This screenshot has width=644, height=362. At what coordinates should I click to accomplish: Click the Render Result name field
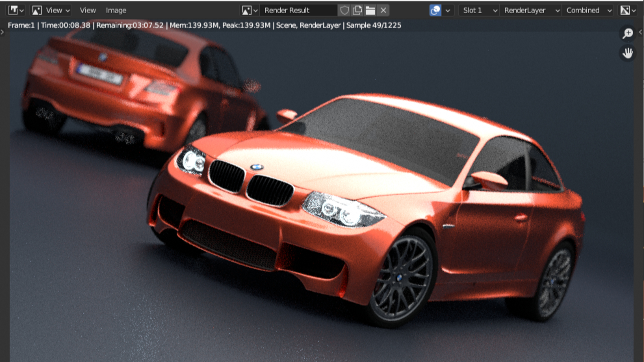click(x=299, y=11)
